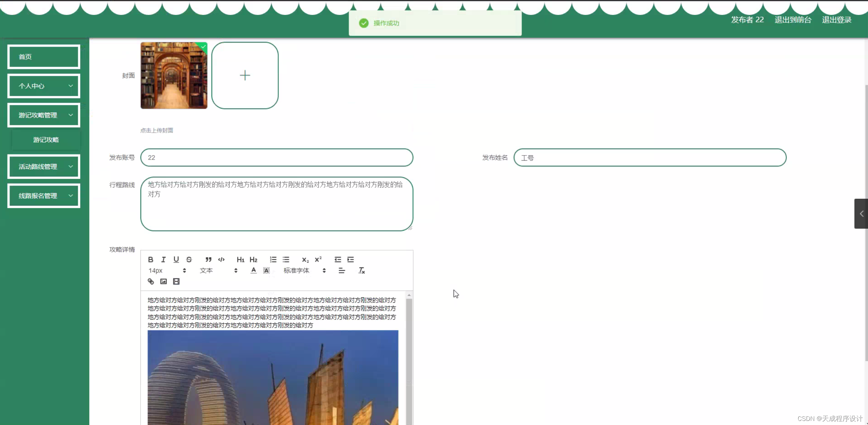Click 退出到前台 link
The image size is (868, 425).
(x=793, y=20)
